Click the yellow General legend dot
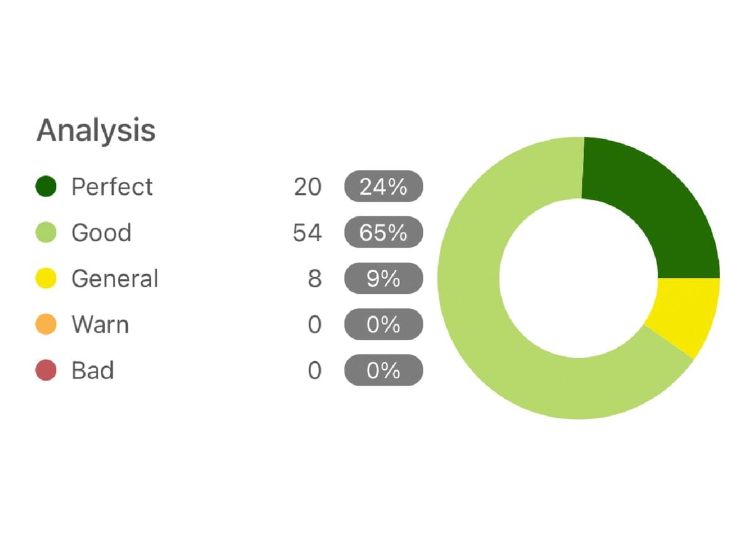This screenshot has width=756, height=540. pyautogui.click(x=46, y=279)
